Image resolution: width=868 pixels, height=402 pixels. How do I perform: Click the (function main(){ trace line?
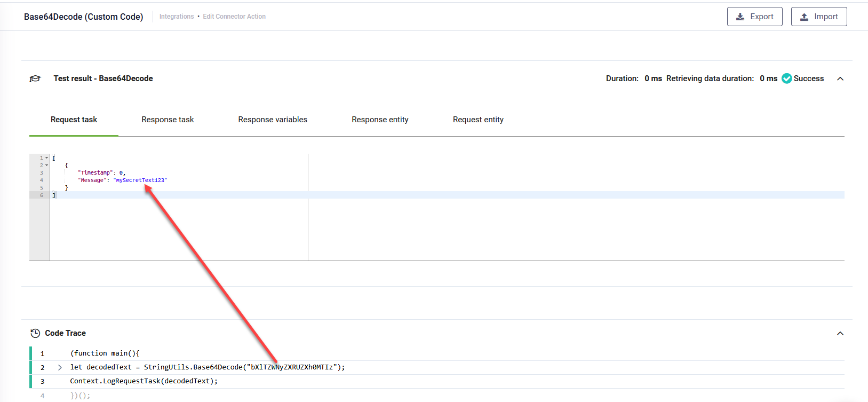click(x=105, y=353)
